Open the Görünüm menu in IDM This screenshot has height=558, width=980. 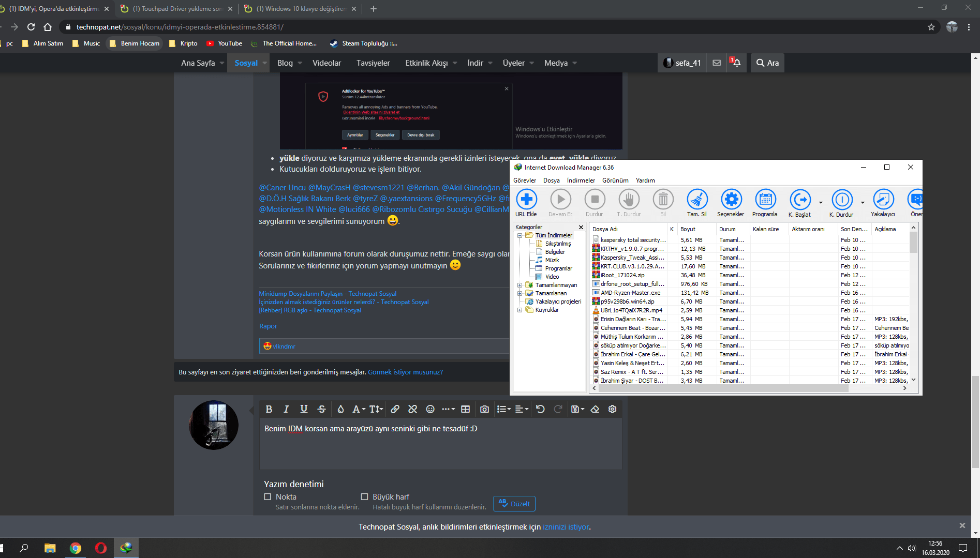615,180
